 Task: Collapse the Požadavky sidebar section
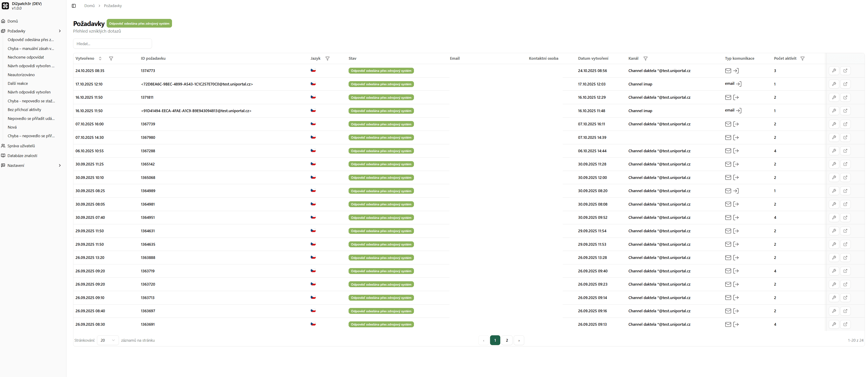(x=60, y=31)
